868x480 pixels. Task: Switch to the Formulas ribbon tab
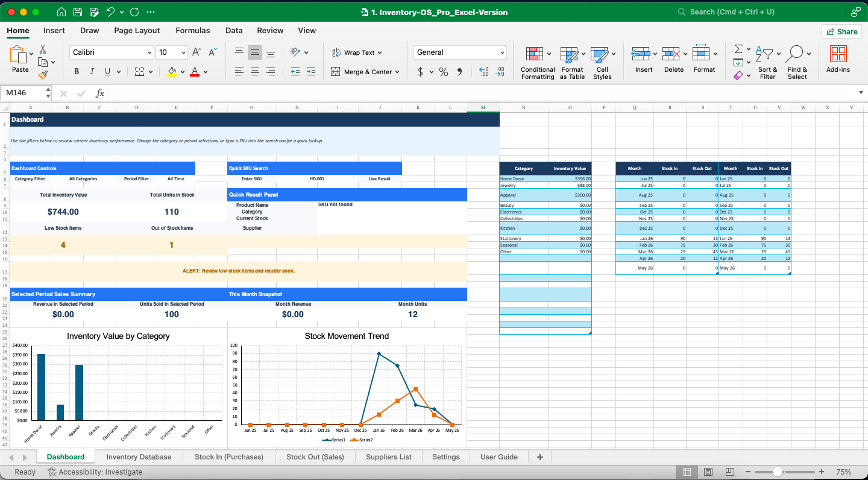coord(193,30)
